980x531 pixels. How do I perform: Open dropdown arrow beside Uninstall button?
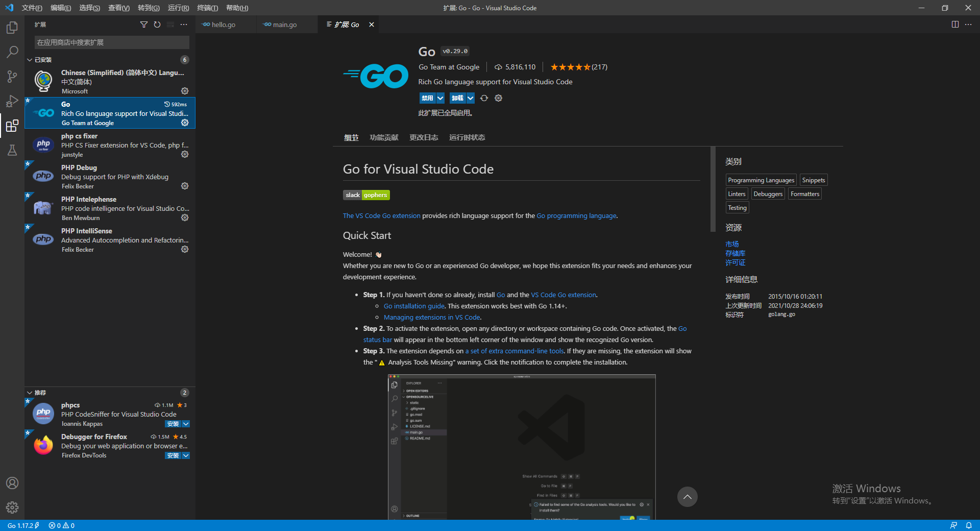coord(471,98)
